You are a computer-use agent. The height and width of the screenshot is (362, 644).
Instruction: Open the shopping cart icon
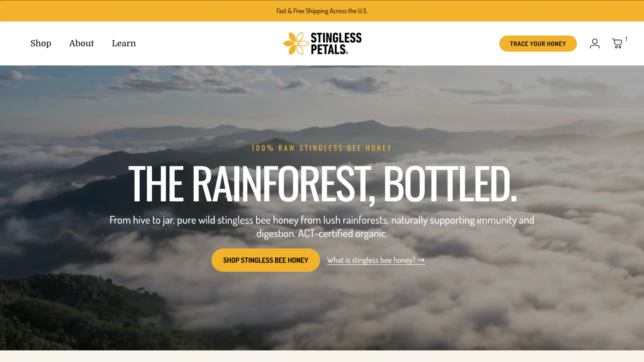(617, 43)
